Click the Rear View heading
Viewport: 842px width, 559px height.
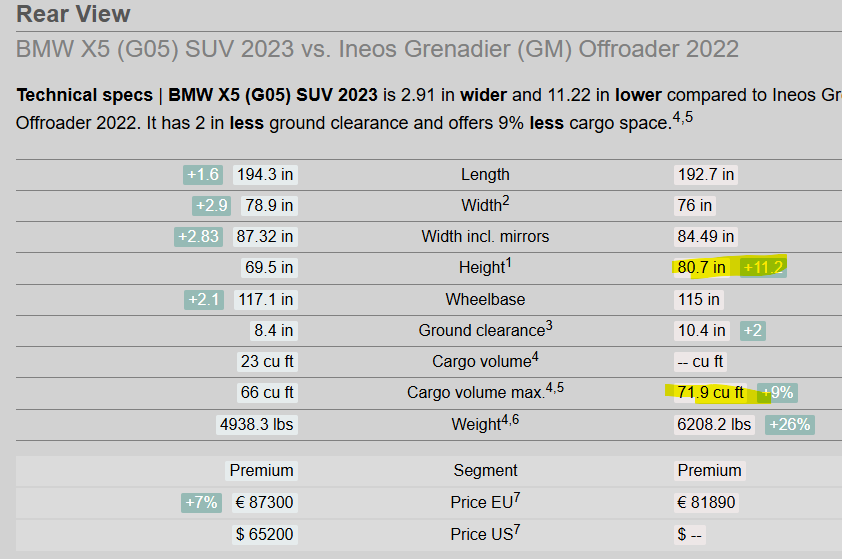coord(73,14)
